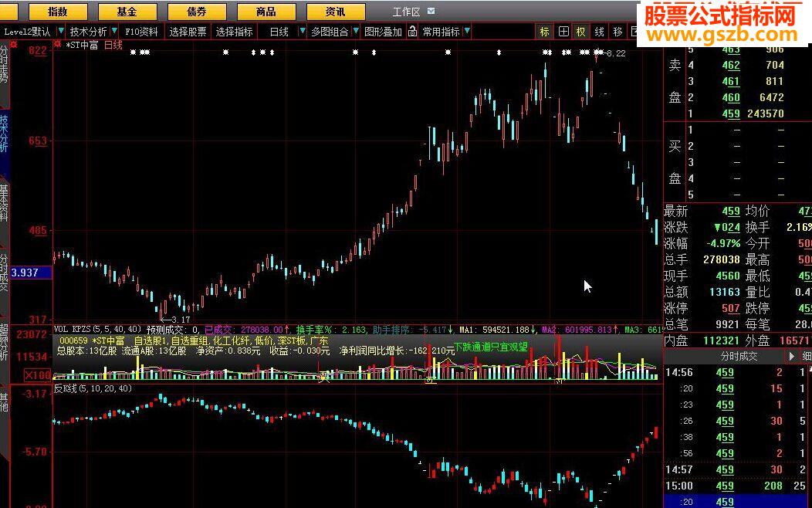The width and height of the screenshot is (812, 508).
Task: Click the red alert icon beside *ST中富 title
Action: [57, 45]
